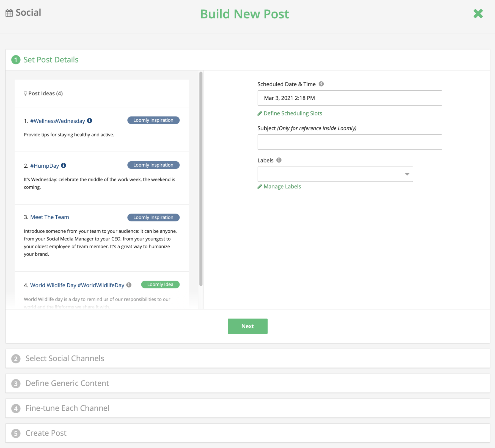Click the info icon next to Scheduled Date & Time
Image resolution: width=495 pixels, height=448 pixels.
pos(322,84)
